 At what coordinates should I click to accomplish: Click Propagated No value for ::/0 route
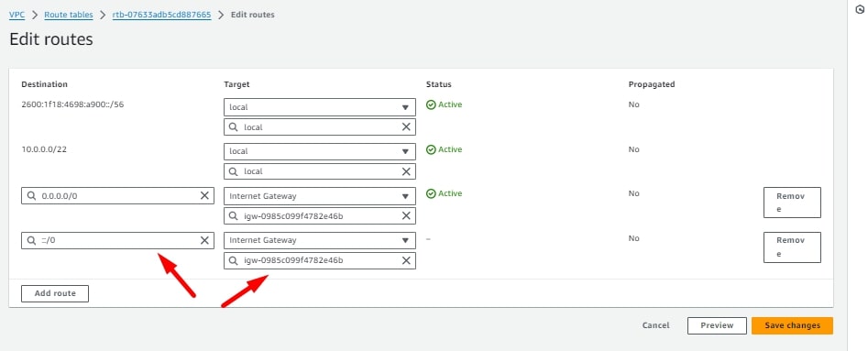[x=634, y=238]
